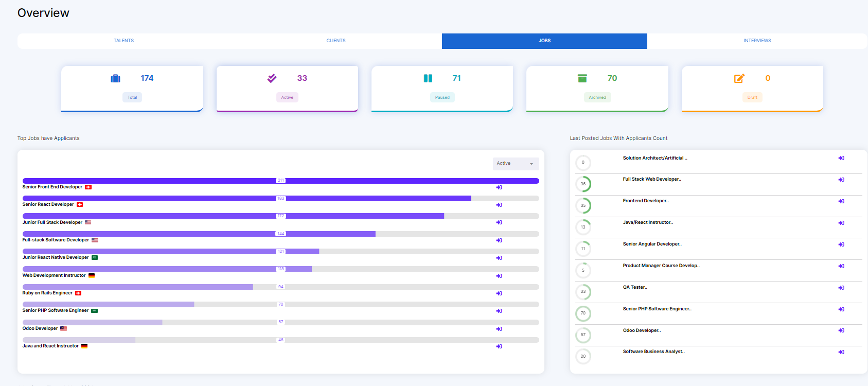Click arrow icon beside Solution Architect/Artificial job

pyautogui.click(x=841, y=158)
